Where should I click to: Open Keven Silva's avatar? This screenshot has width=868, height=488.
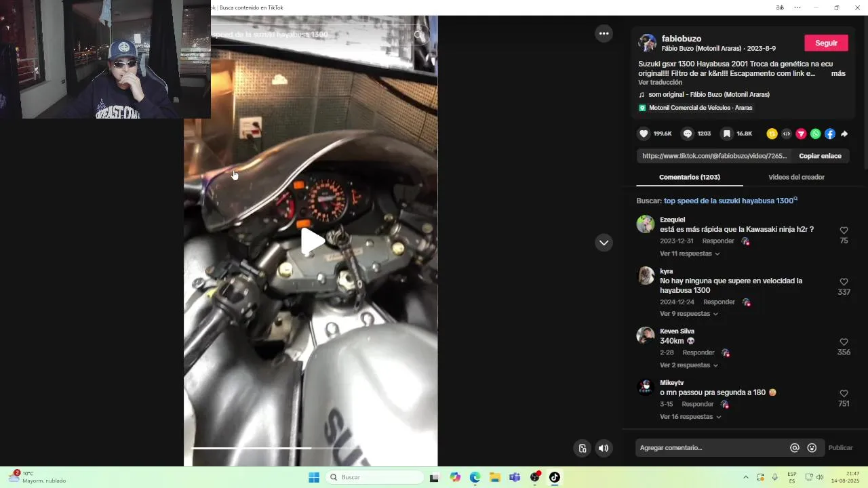(x=646, y=335)
